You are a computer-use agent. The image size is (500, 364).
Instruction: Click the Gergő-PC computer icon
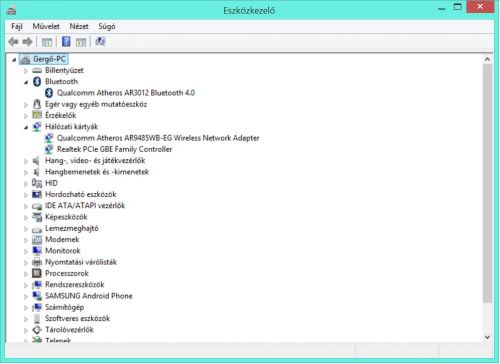coord(25,59)
